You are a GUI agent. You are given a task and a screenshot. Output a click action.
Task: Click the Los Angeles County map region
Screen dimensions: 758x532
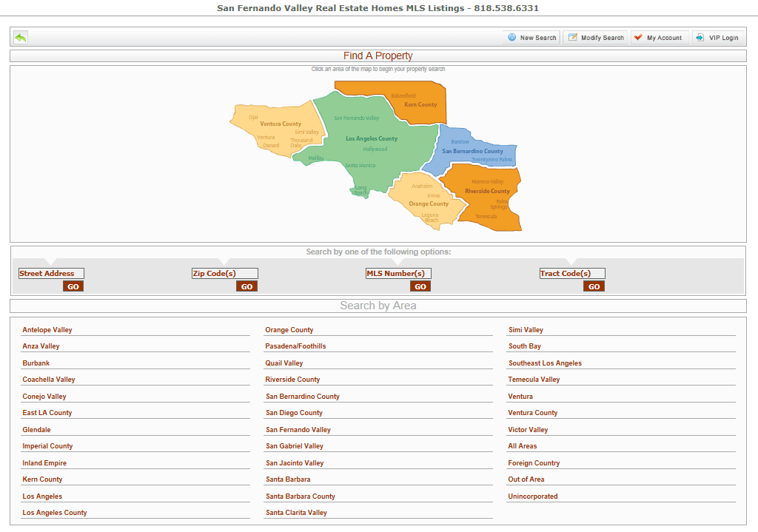coord(370,138)
